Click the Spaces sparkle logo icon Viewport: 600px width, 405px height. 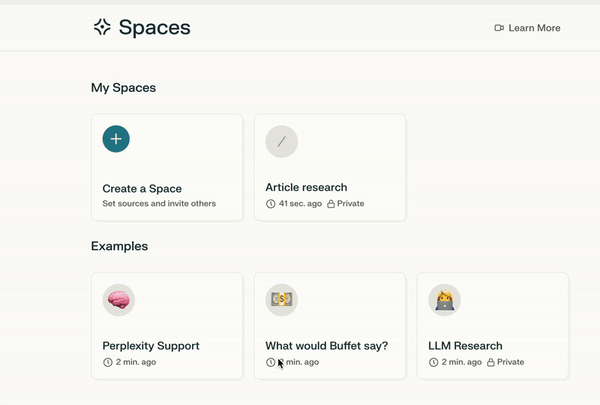tap(102, 27)
